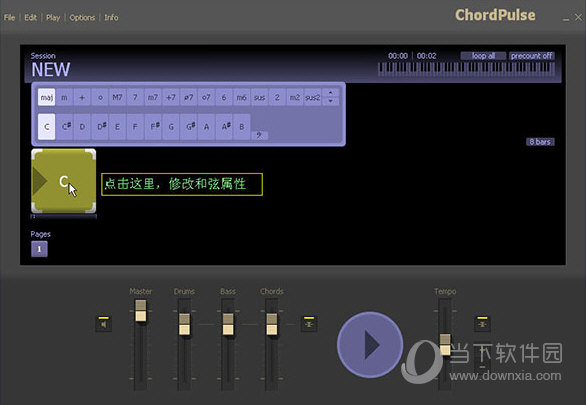Set chord root to B
This screenshot has height=405, width=586.
[241, 127]
